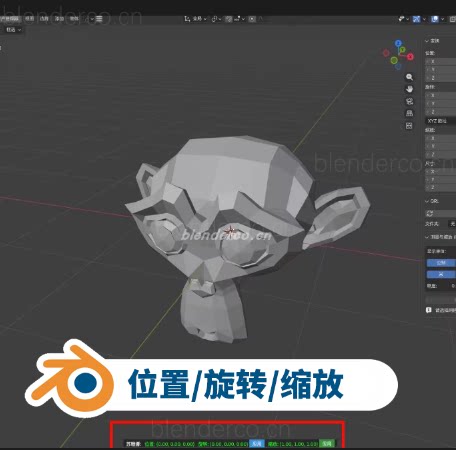This screenshot has height=450, width=456.
Task: Click the zoom magnifier viewport icon
Action: [409, 77]
